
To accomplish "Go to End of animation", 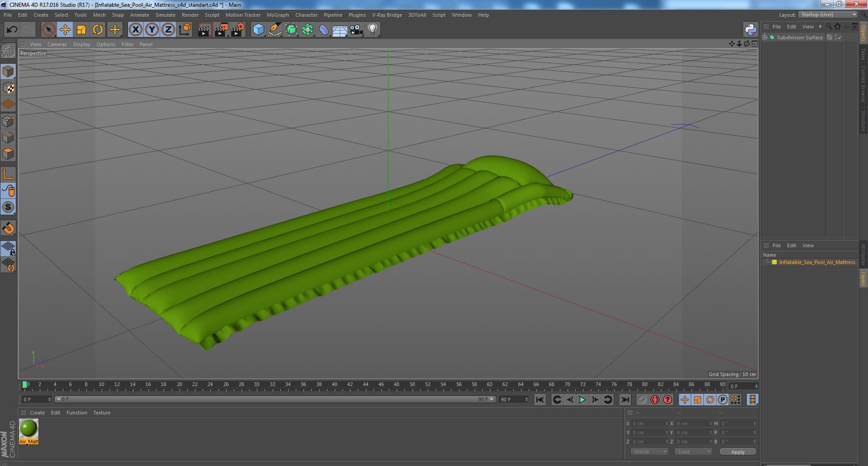I will [x=625, y=400].
